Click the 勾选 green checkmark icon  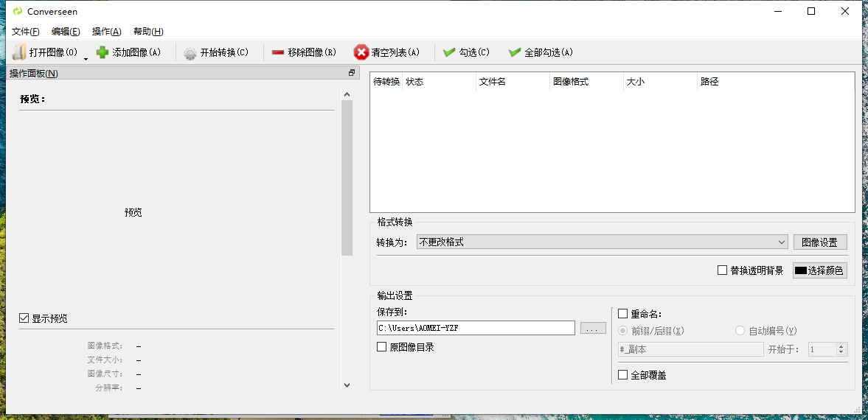(449, 52)
